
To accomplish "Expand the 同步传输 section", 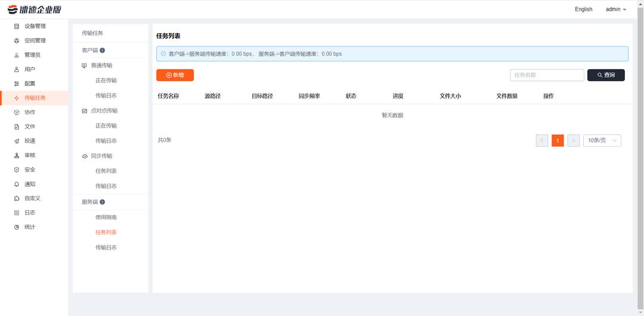I will [101, 156].
